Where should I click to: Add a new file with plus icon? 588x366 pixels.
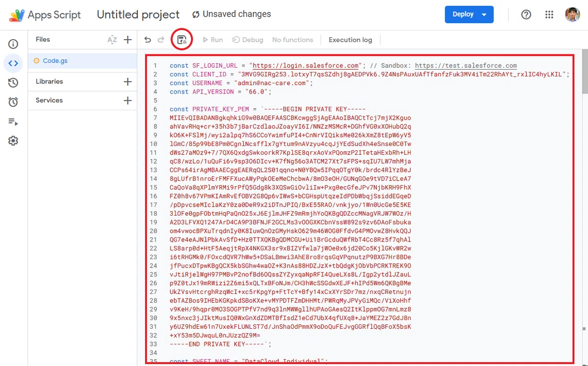[x=127, y=40]
